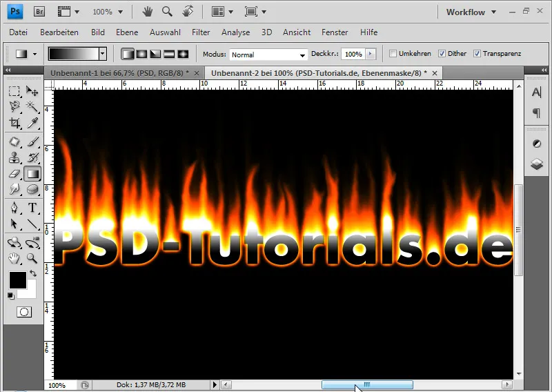Image resolution: width=552 pixels, height=392 pixels.
Task: Open the Paragraph panel icon
Action: (536, 113)
